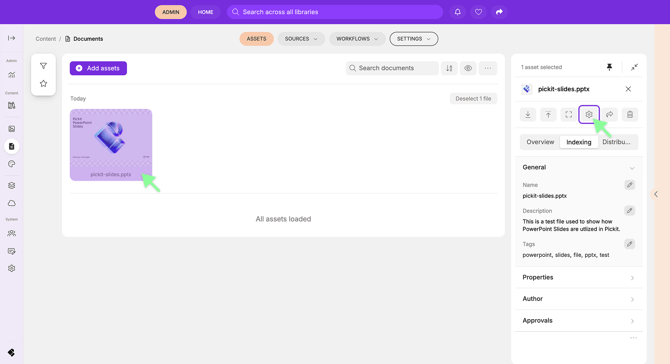Edit the Name field pencil
Screen dimensions: 670x364
[x=629, y=185]
